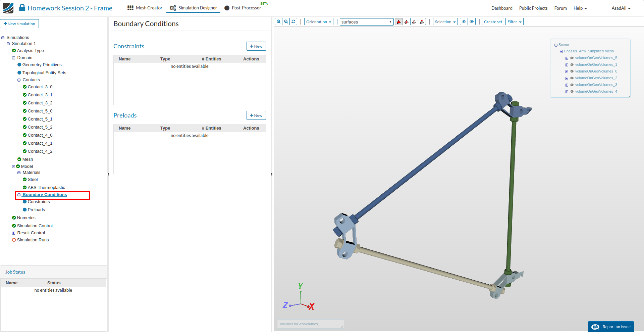Click the camera icon on Report an issue

pyautogui.click(x=595, y=327)
